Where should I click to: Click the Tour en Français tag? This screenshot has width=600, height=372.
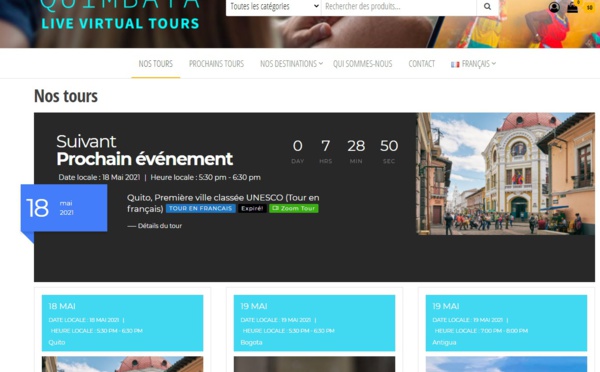click(x=201, y=209)
